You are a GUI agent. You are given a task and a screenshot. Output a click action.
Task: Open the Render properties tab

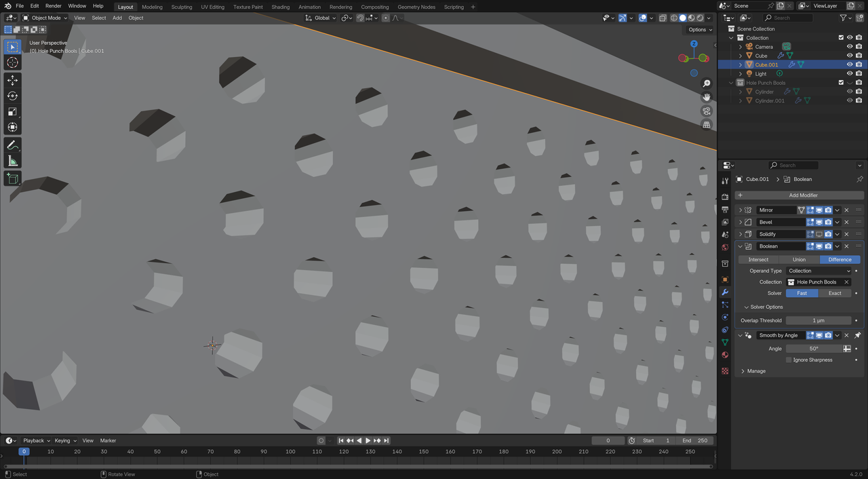pos(725,197)
